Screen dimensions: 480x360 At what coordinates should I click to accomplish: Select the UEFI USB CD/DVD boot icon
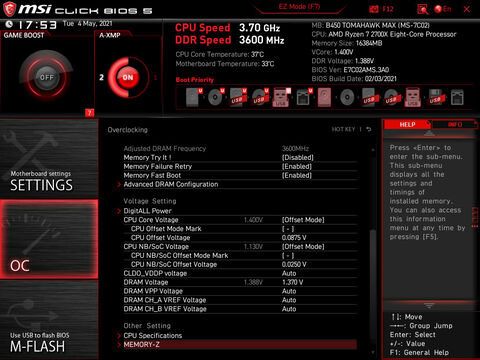[x=260, y=97]
